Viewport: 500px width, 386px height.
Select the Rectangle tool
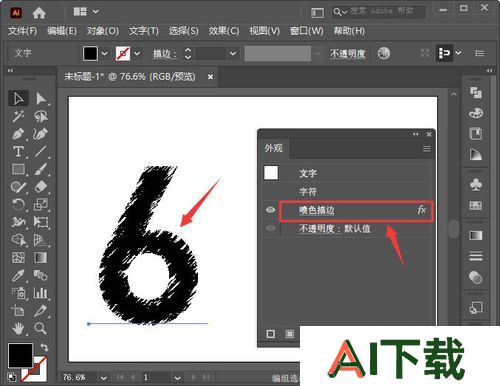18,169
